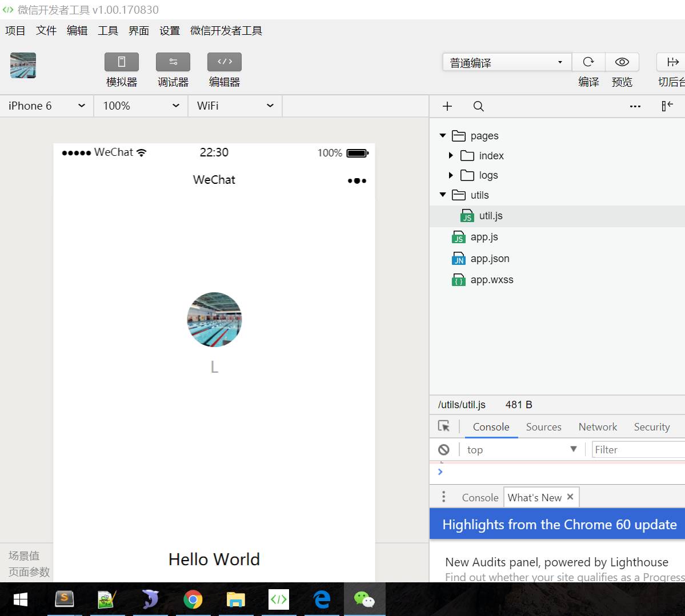Screen dimensions: 685x616
Task: Select the utils folder row
Action: pyautogui.click(x=557, y=195)
